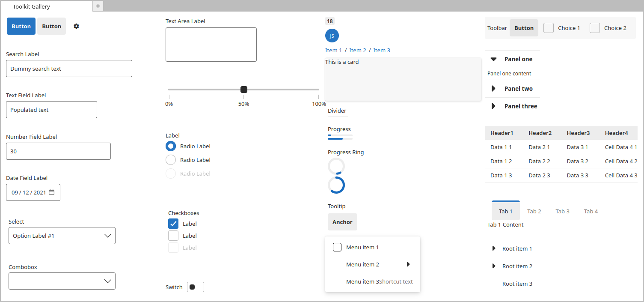Screen dimensions: 644x302
Task: Open the calendar picker icon in date field
Action: point(52,192)
